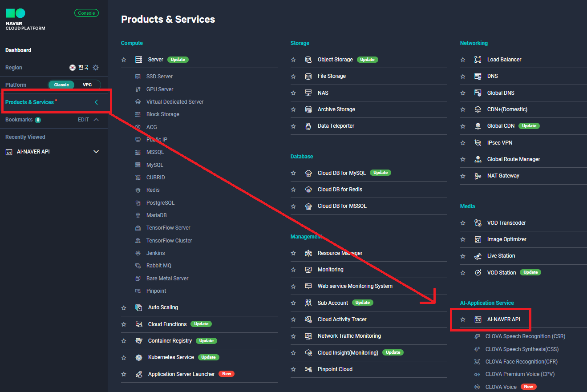Click the Sub Account icon

coord(308,303)
